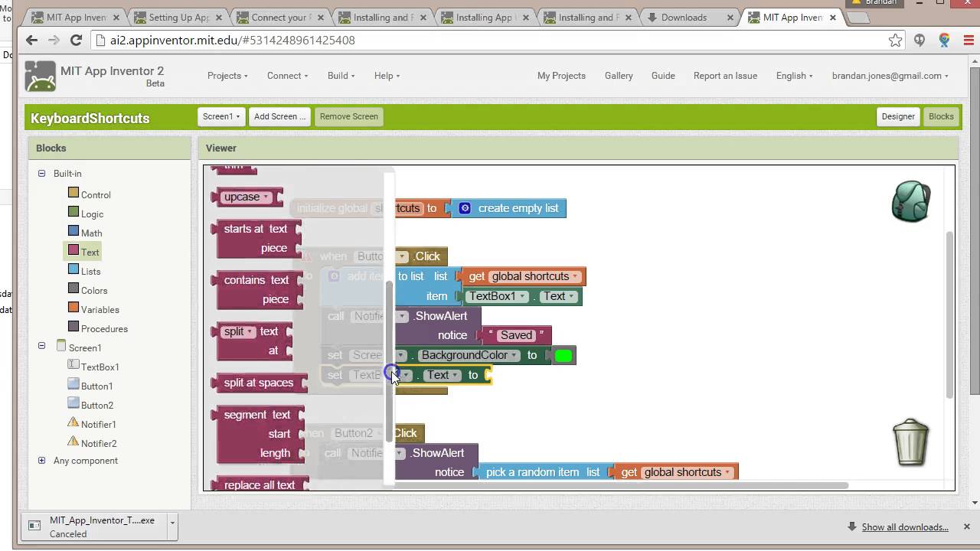980x551 pixels.
Task: Click the Screen1 component icon in tree
Action: [61, 346]
